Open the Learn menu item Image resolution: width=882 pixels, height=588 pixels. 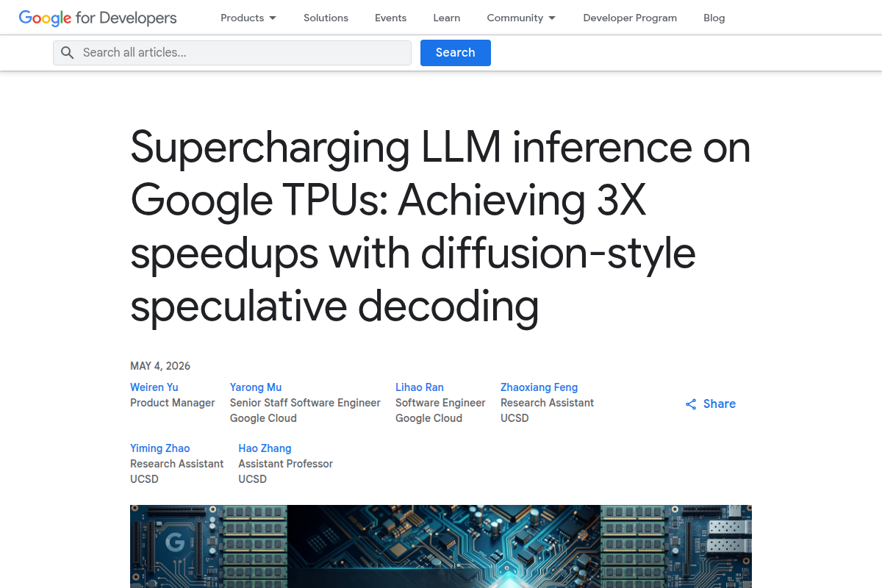point(447,18)
